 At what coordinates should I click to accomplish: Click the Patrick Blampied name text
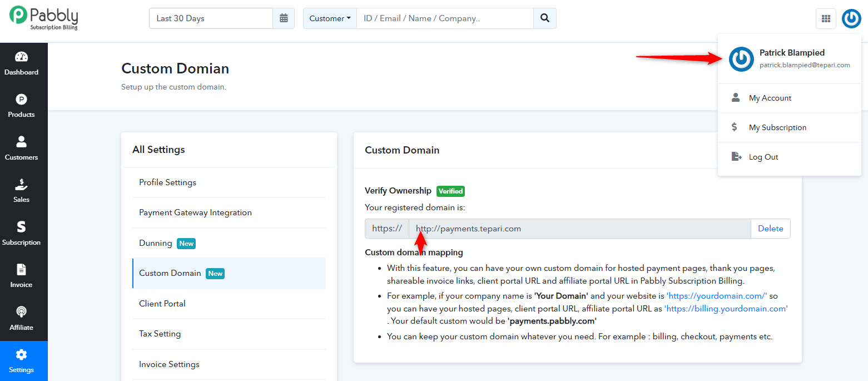pos(792,53)
